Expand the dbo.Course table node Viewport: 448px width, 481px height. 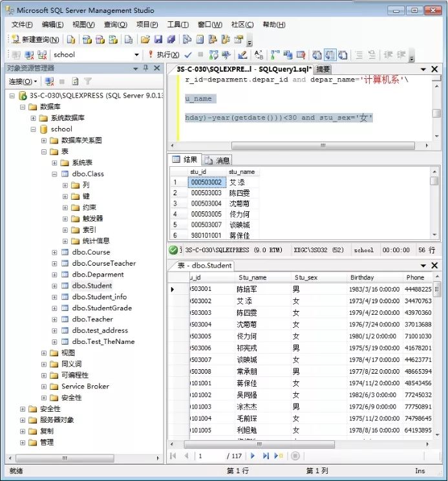click(x=54, y=253)
